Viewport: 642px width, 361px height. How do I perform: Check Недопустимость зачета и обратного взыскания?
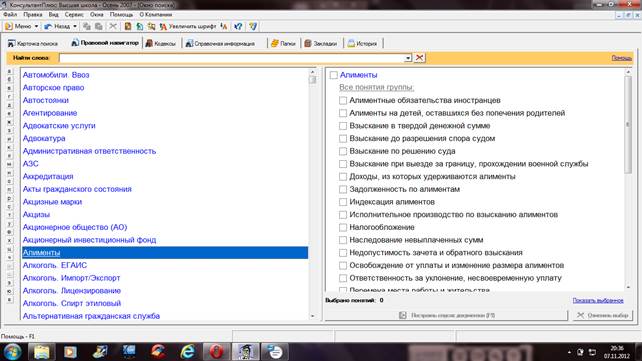[x=343, y=253]
